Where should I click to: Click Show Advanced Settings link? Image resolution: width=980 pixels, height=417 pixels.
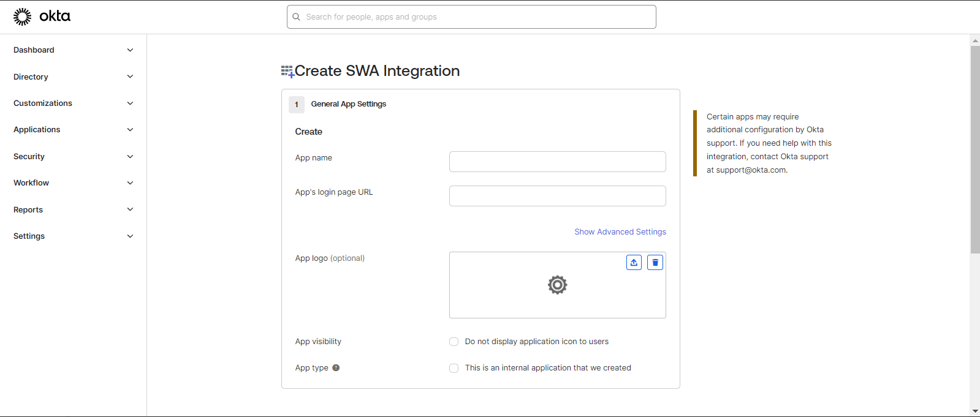point(620,232)
